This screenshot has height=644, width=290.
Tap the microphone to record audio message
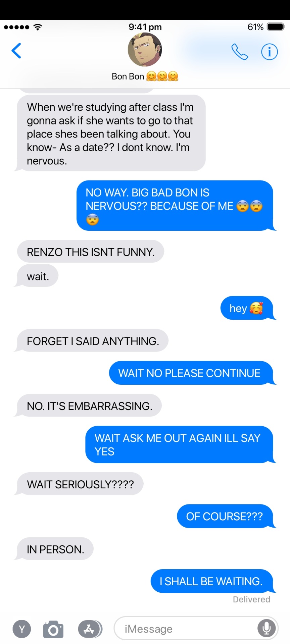pyautogui.click(x=267, y=628)
